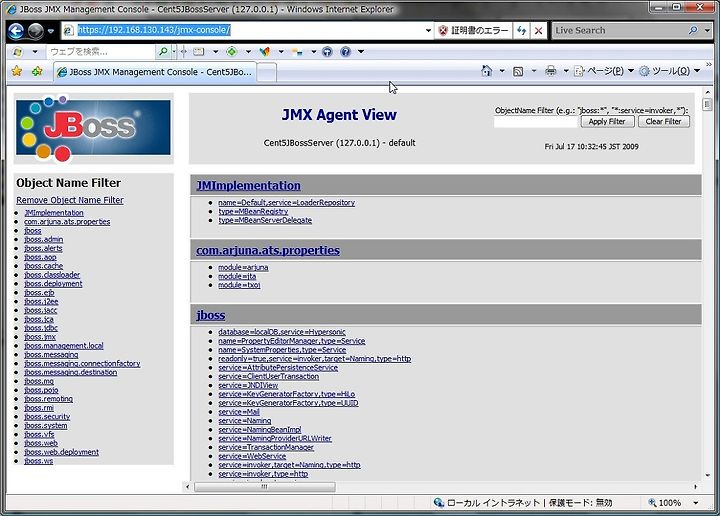Click the mail envelope icon in the toolbar
The width and height of the screenshot is (720, 516).
click(x=198, y=52)
